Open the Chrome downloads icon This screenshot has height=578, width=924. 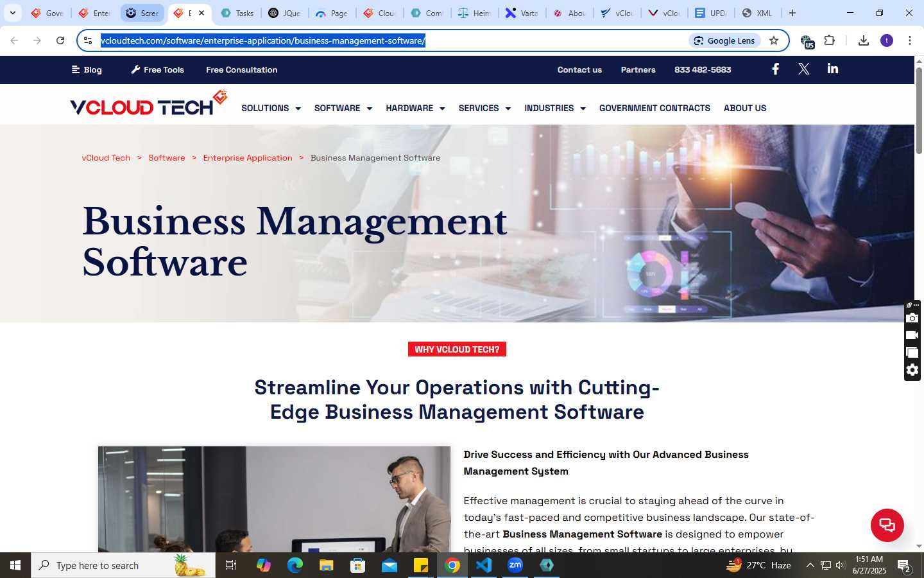864,40
